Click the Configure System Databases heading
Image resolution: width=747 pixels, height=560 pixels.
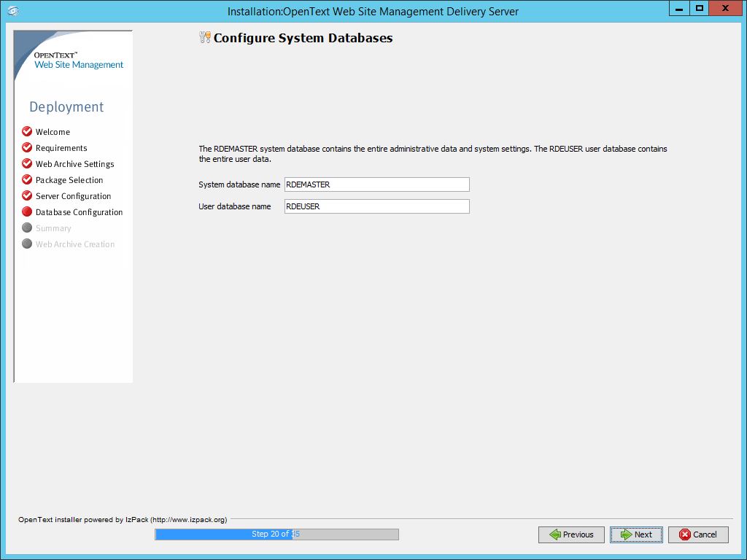(303, 38)
